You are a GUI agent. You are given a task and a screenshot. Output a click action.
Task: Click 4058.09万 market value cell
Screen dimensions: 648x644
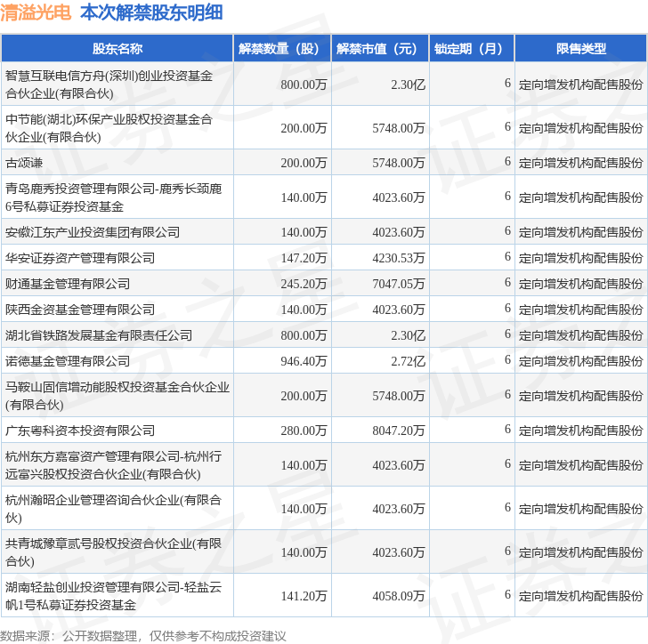399,596
